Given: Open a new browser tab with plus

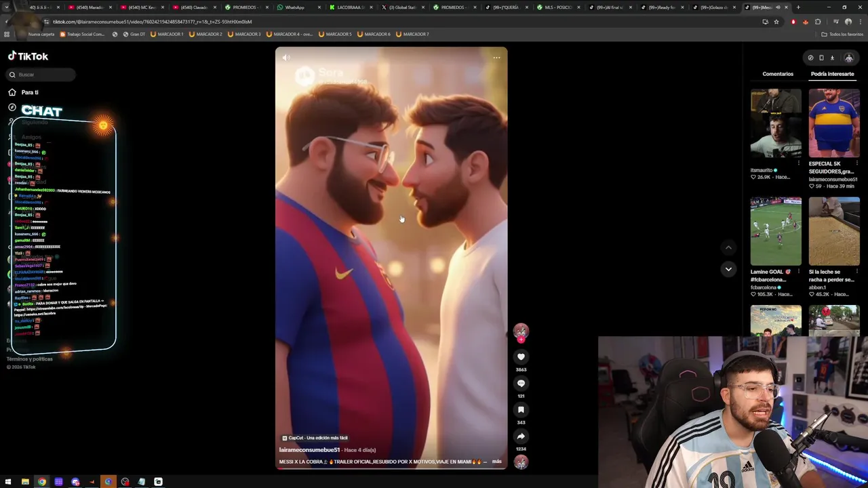Looking at the screenshot, I should (798, 7).
